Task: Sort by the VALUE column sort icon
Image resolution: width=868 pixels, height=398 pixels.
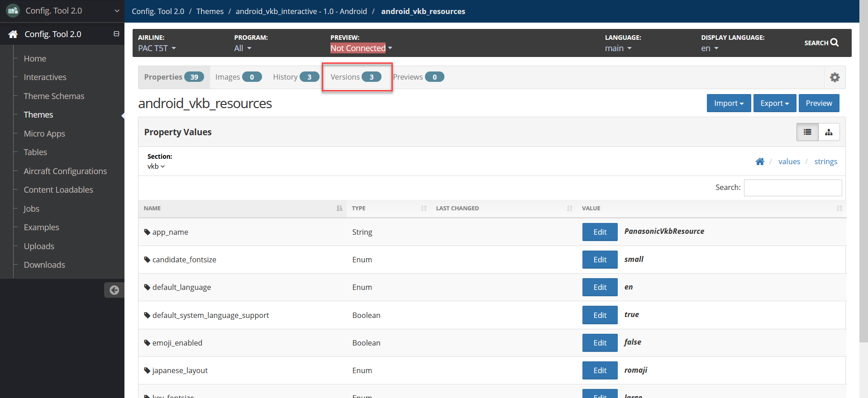Action: pos(839,208)
